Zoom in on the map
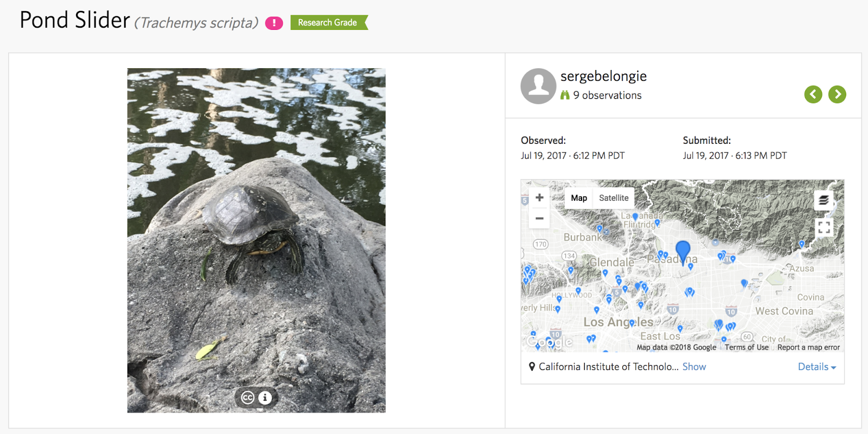Image resolution: width=868 pixels, height=434 pixels. tap(539, 197)
